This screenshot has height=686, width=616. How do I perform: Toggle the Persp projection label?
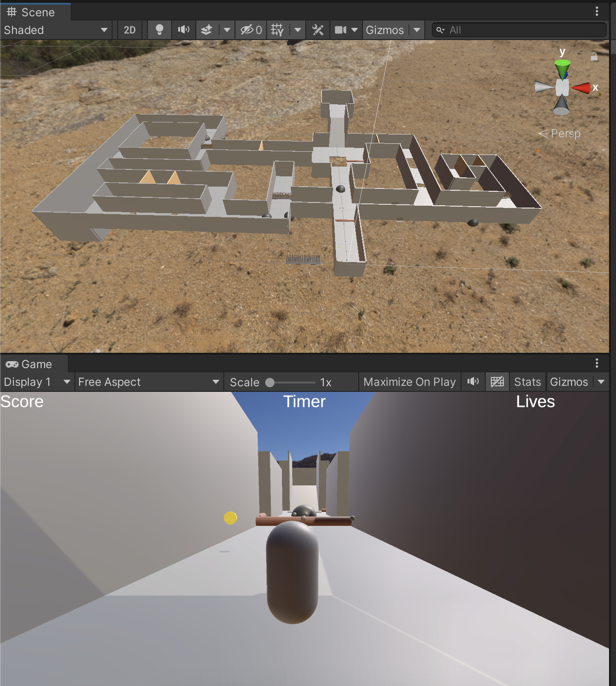pyautogui.click(x=559, y=134)
